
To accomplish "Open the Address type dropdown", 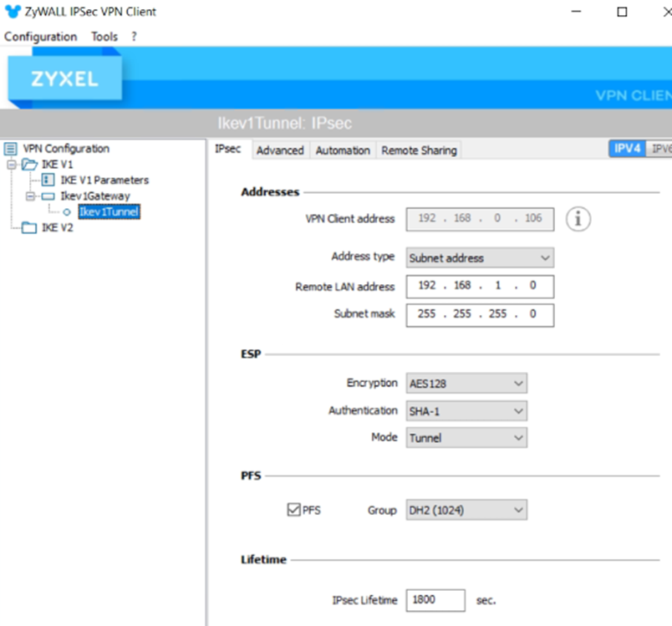I will pyautogui.click(x=480, y=258).
